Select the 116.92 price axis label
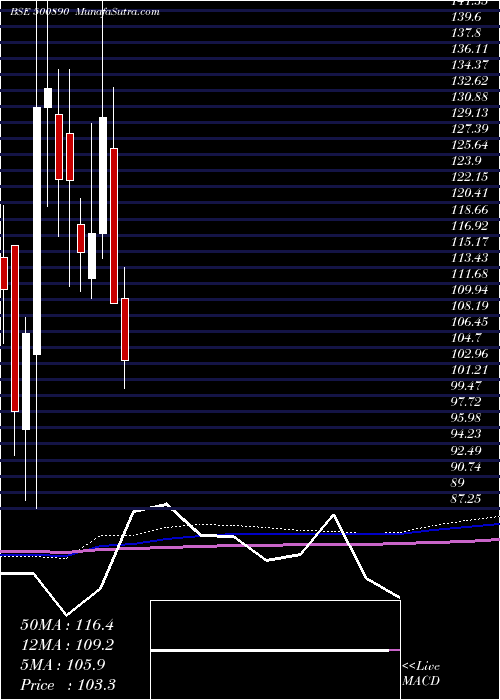Screen dimensions: 500x700 pyautogui.click(x=469, y=225)
